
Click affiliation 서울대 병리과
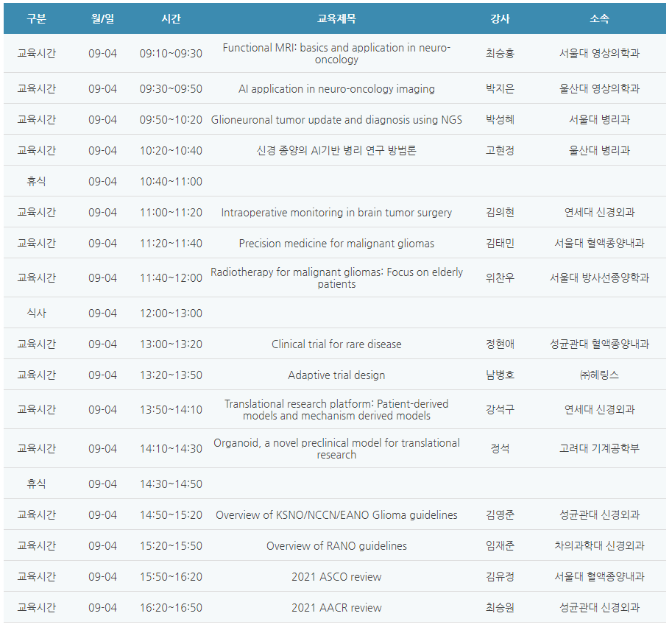point(599,119)
